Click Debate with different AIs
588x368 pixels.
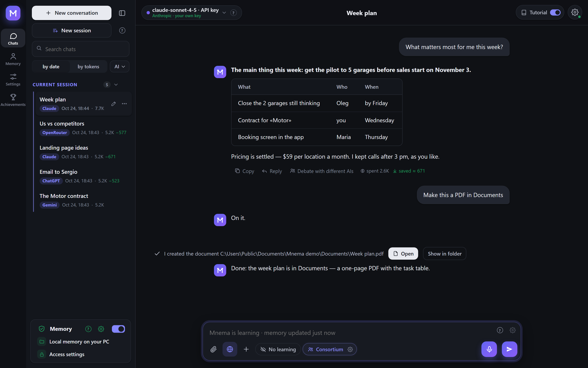pyautogui.click(x=321, y=171)
